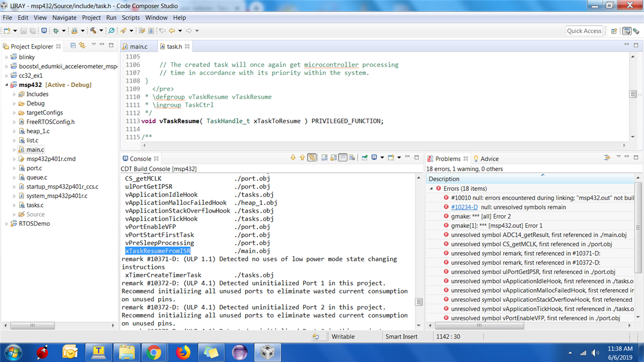Click the Windows Start button
Screen dimensions: 644x362
pyautogui.click(x=14, y=352)
